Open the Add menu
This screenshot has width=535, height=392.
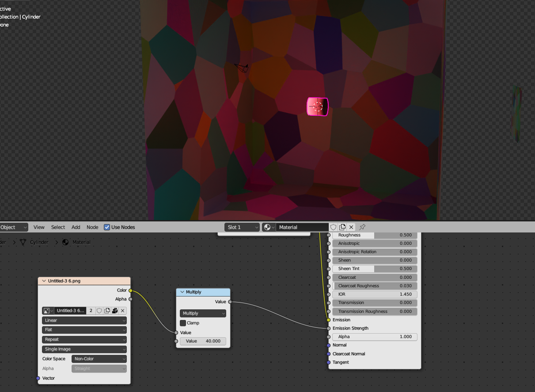[x=76, y=227]
